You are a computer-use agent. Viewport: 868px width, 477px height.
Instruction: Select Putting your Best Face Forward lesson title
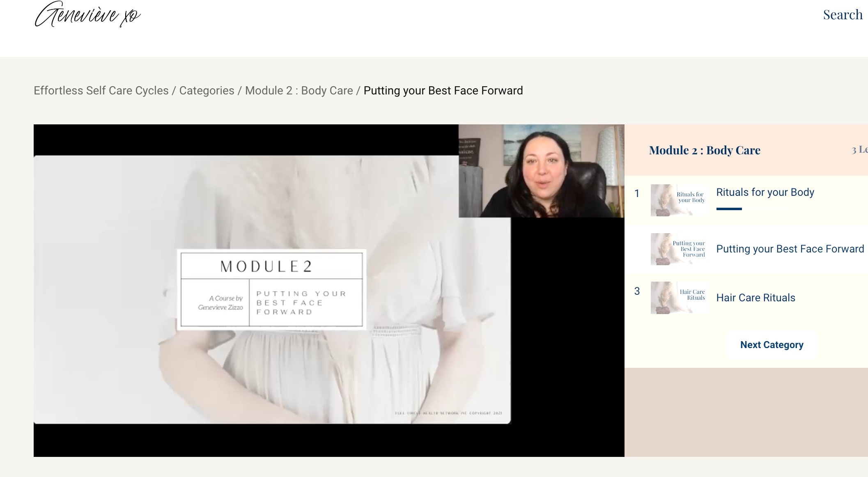click(x=790, y=249)
